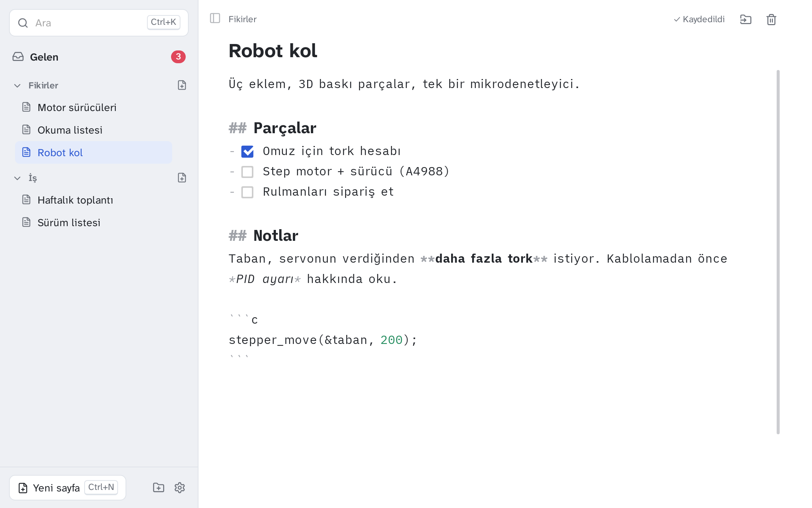Click the stepper_move code line
The image size is (812, 508).
323,340
